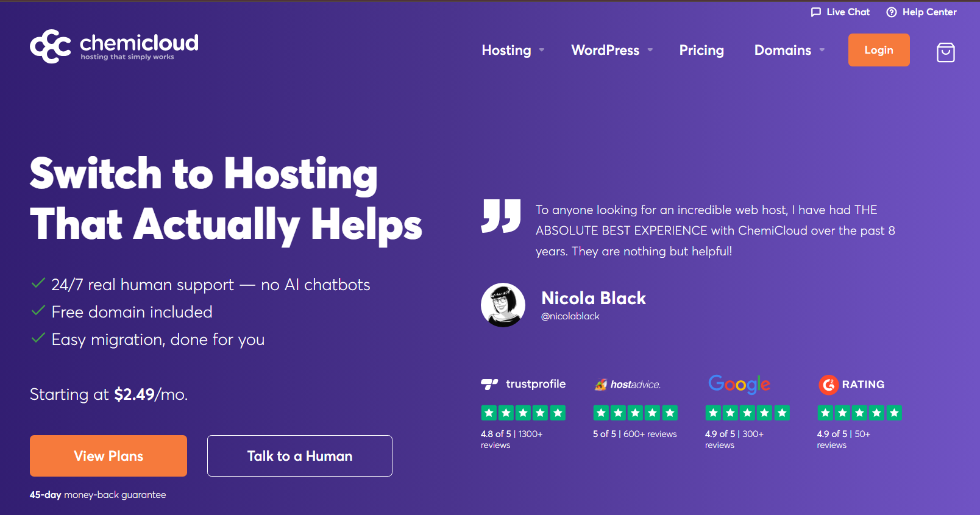Viewport: 980px width, 515px height.
Task: Click the ChemiCloud logo
Action: (114, 46)
